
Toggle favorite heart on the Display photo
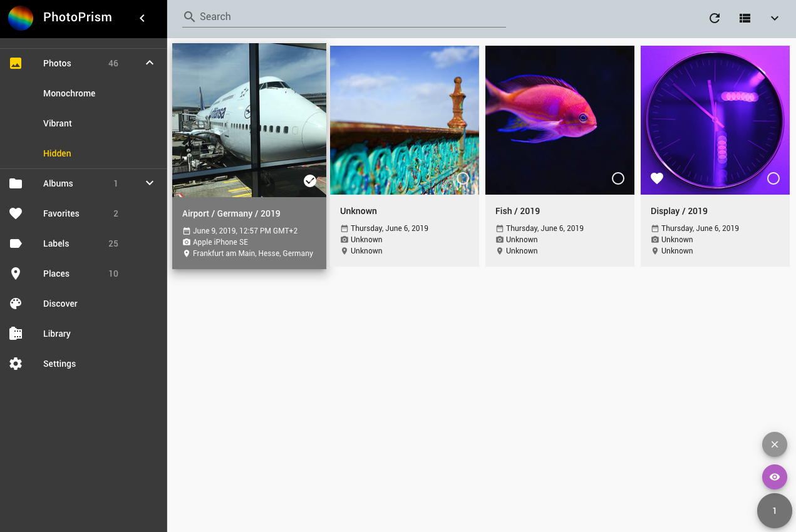click(656, 178)
